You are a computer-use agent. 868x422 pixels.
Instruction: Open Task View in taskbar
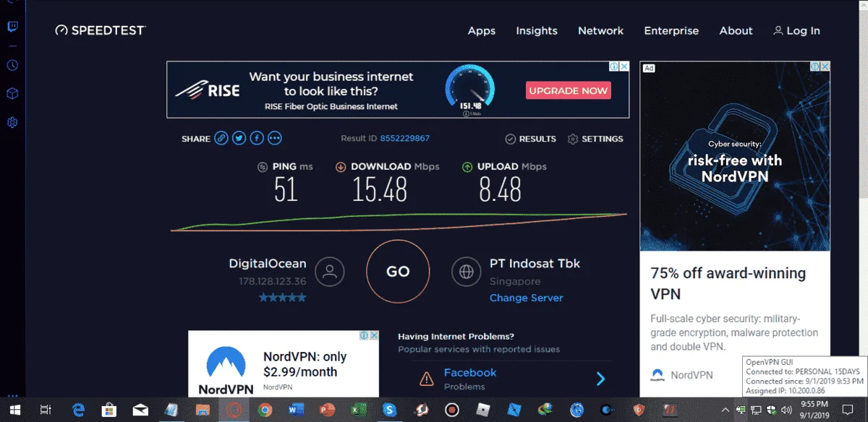[x=45, y=410]
